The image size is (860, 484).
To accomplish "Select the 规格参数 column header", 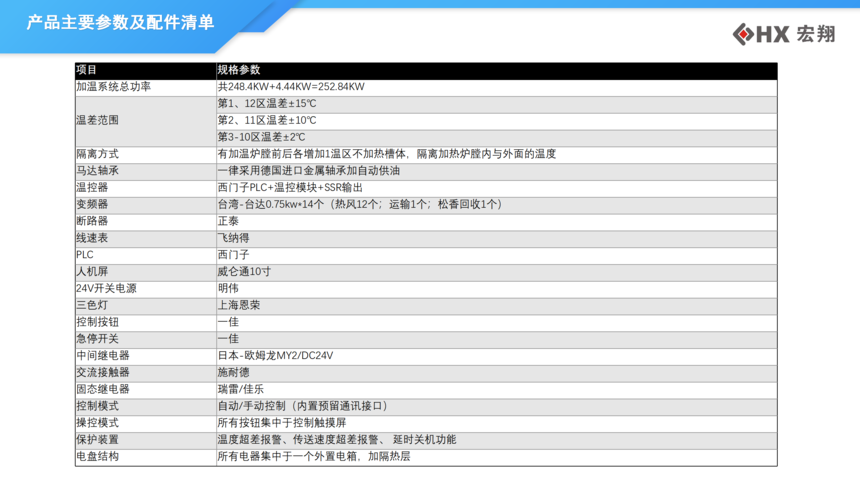I will (x=239, y=70).
